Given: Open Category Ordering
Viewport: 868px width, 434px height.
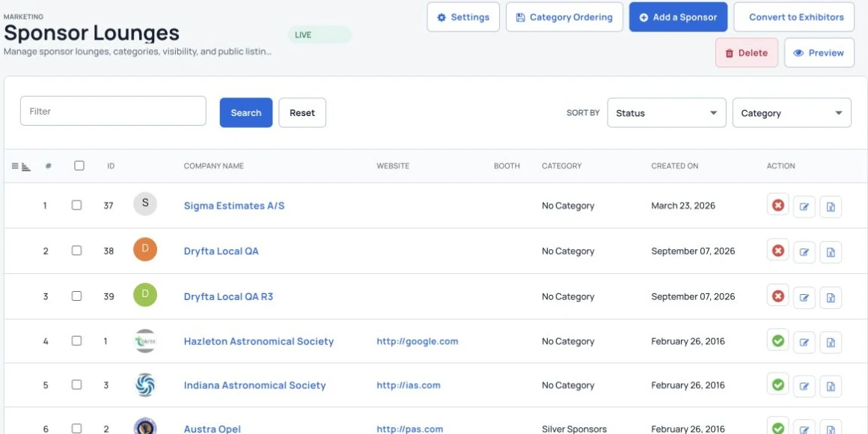Looking at the screenshot, I should [564, 17].
